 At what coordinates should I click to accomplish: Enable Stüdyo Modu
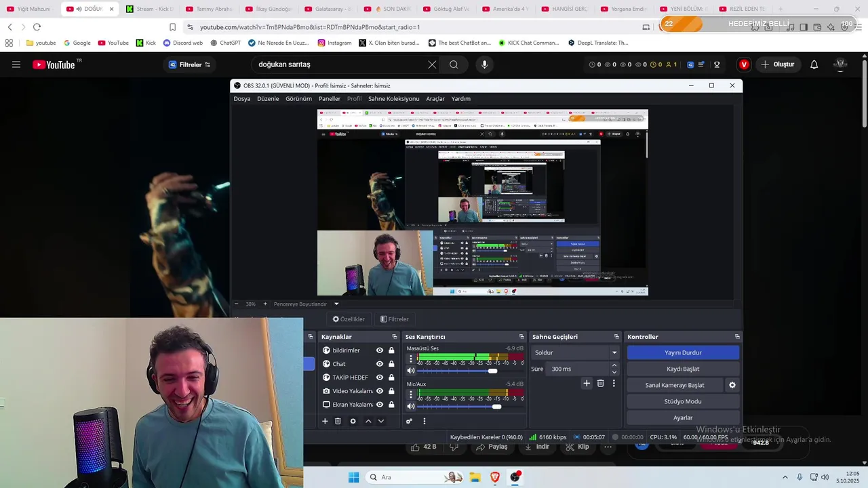[x=683, y=401]
